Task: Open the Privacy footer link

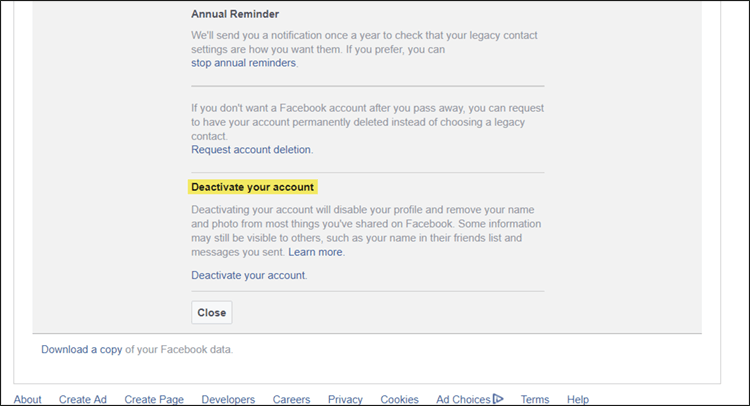Action: pyautogui.click(x=345, y=399)
